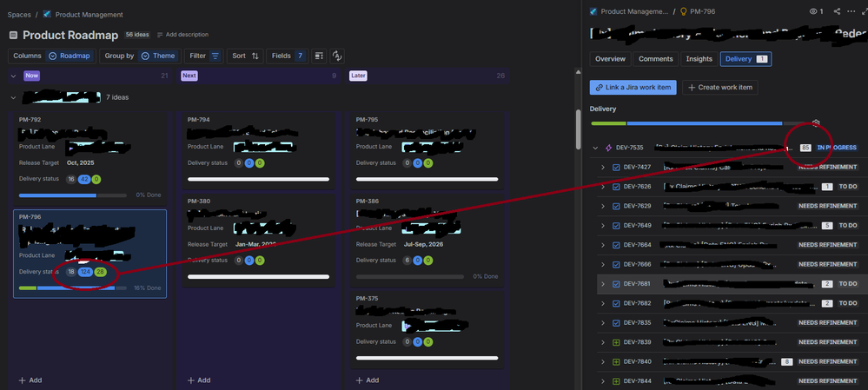Click the lightbulb idea icon next to PM-796
This screenshot has width=868, height=390.
pos(683,11)
